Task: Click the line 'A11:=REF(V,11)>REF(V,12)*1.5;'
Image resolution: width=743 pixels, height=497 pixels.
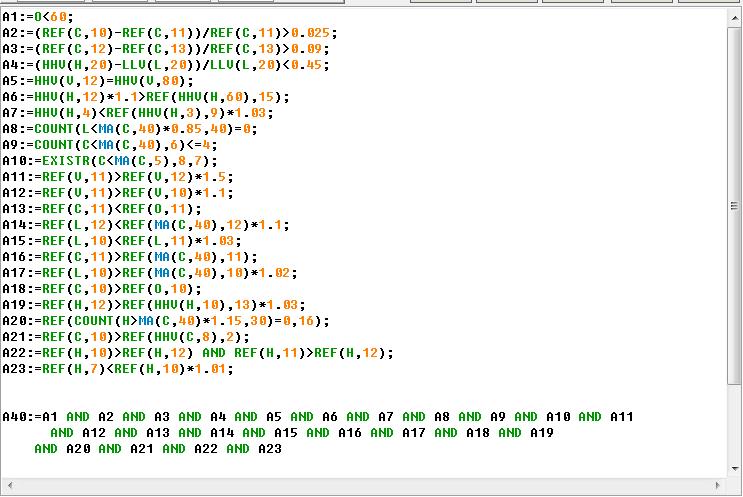Action: [118, 177]
